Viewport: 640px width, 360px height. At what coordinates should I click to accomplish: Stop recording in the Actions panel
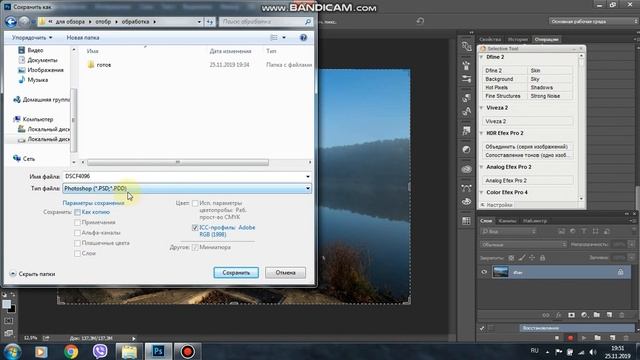pyautogui.click(x=557, y=338)
